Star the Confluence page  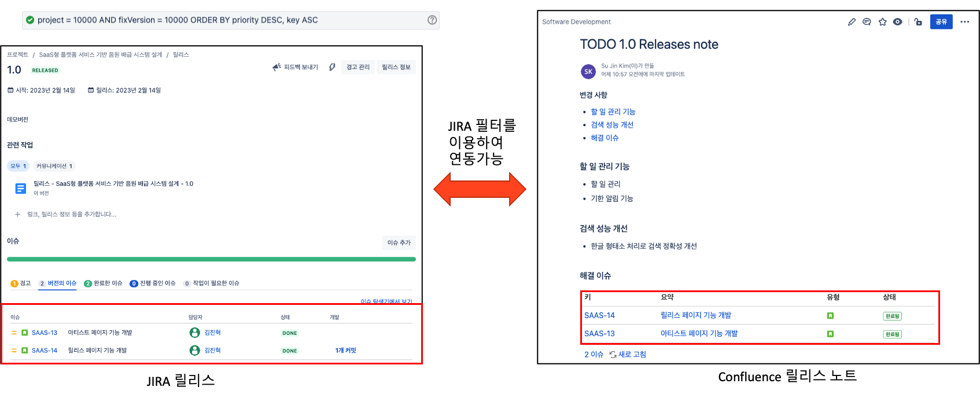882,22
